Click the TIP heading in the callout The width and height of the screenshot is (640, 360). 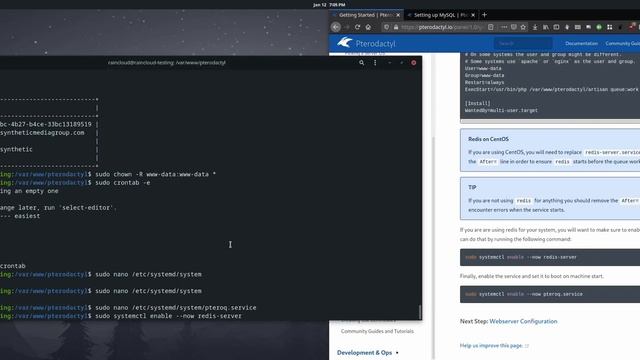472,187
